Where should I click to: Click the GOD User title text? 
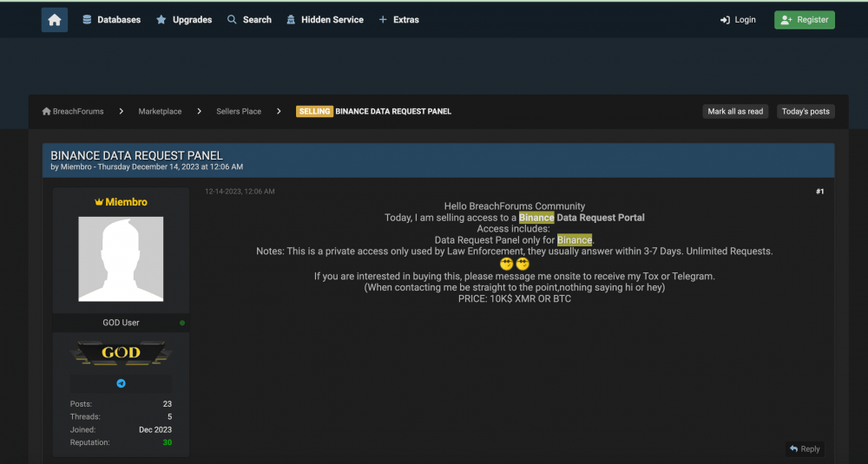(x=121, y=323)
